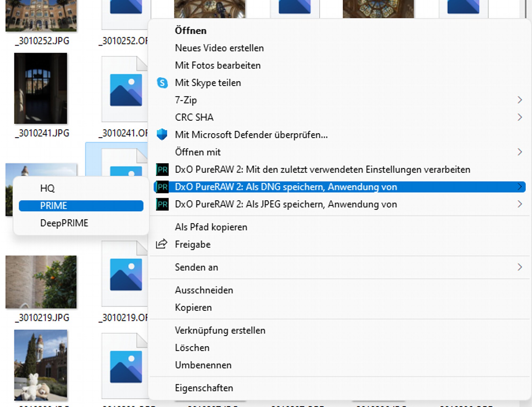Click the Freigabe share icon
Image resolution: width=532 pixels, height=407 pixels.
pyautogui.click(x=161, y=244)
